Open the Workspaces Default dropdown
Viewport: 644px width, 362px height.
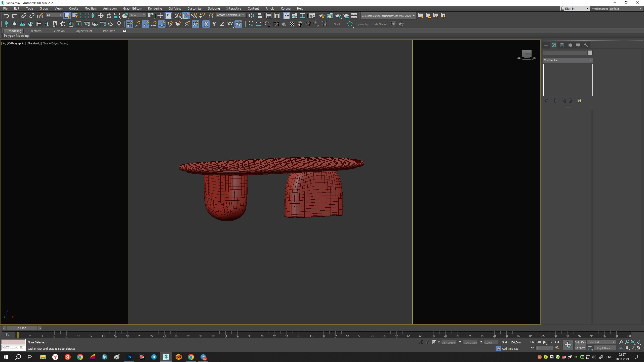tap(626, 9)
